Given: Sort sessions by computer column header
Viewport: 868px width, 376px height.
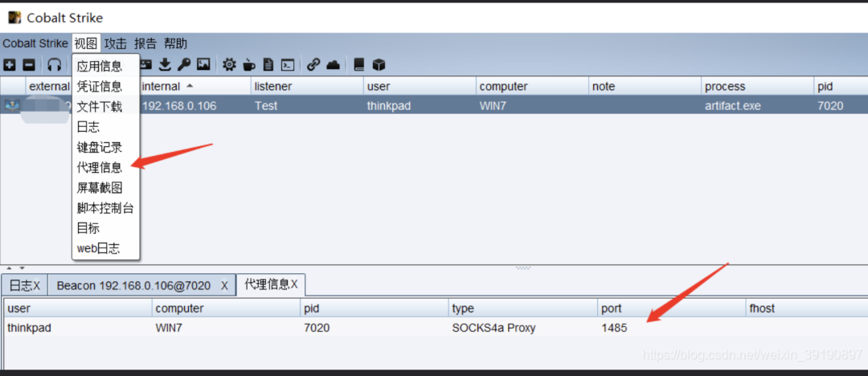Looking at the screenshot, I should pos(532,87).
